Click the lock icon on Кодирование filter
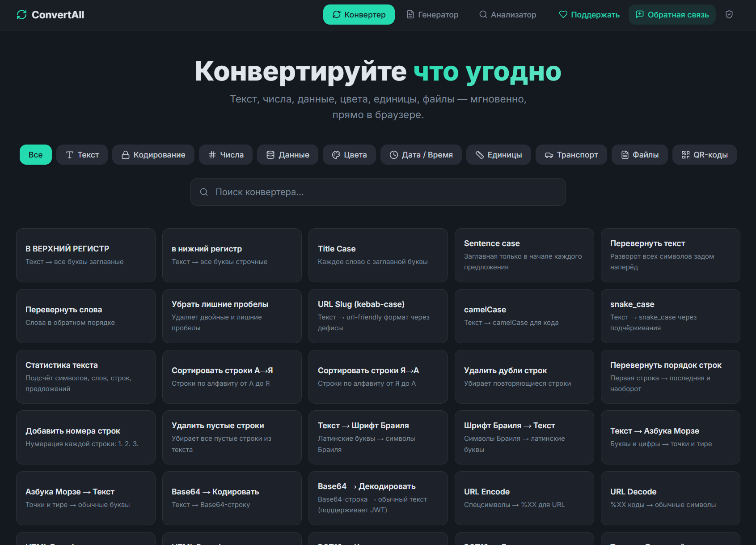This screenshot has height=545, width=756. point(126,155)
